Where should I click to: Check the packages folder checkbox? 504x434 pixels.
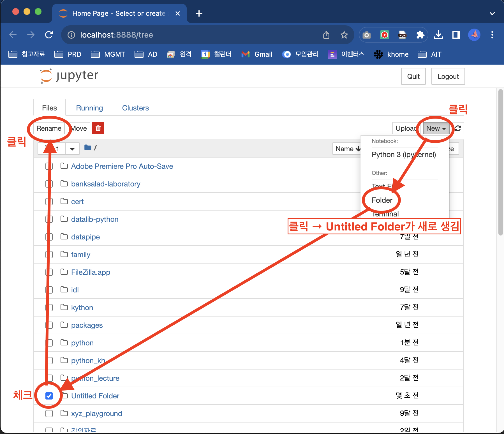click(x=49, y=325)
